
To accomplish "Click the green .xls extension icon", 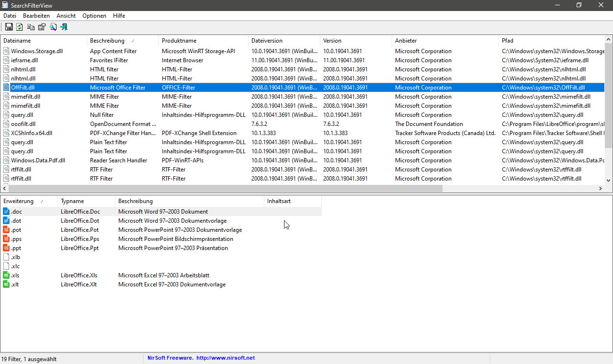I will [6, 275].
